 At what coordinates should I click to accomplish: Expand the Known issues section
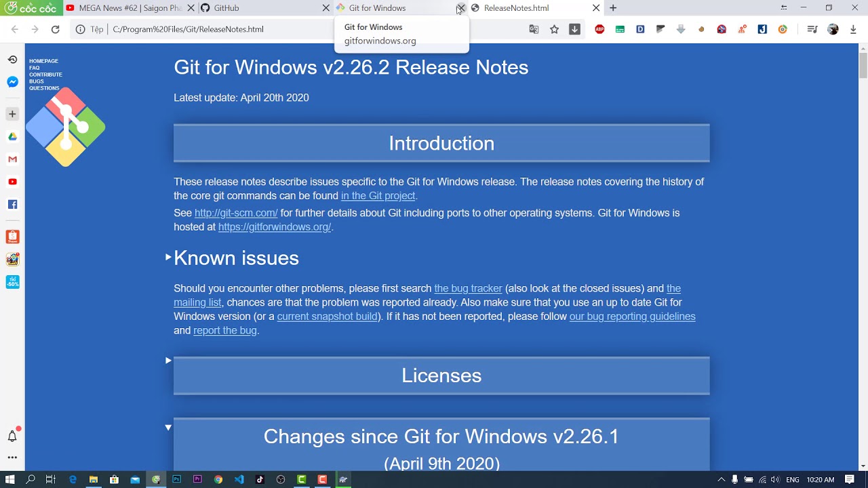coord(168,257)
